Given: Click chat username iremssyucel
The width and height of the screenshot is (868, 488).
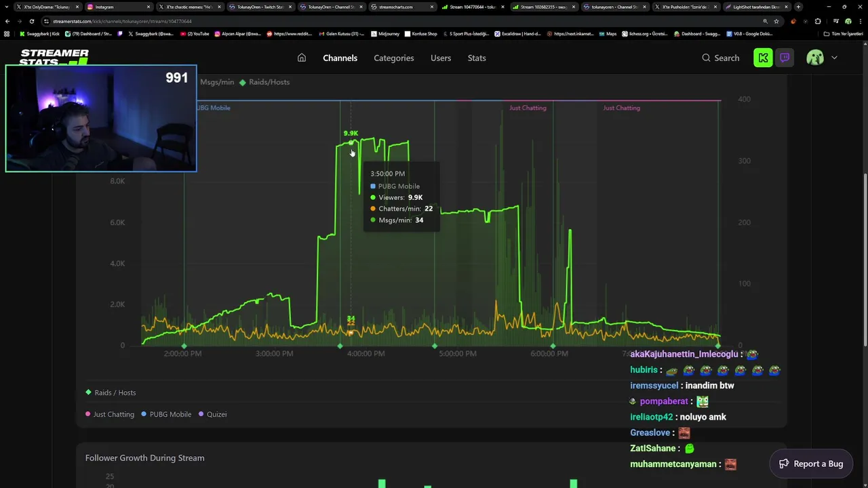Looking at the screenshot, I should pos(654,386).
